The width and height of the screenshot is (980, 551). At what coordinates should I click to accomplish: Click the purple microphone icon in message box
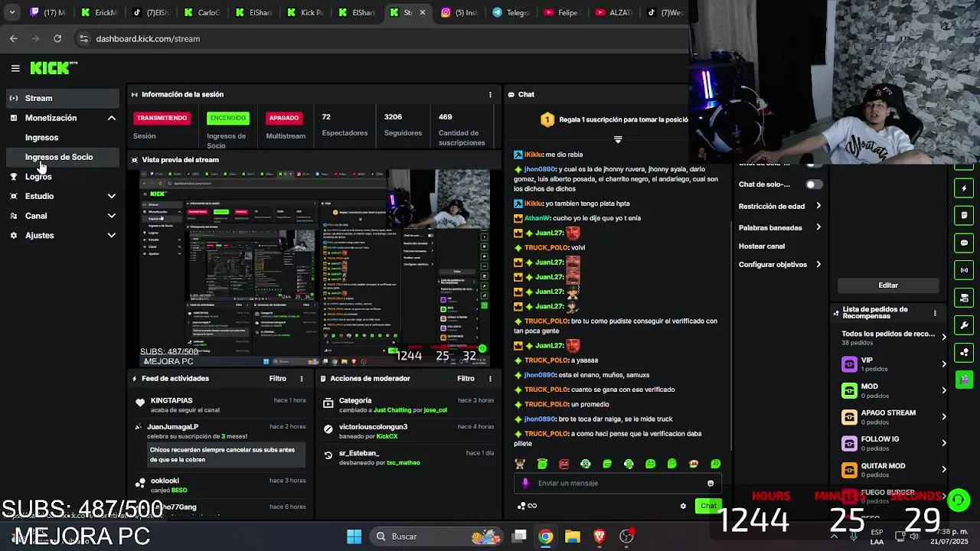point(525,483)
